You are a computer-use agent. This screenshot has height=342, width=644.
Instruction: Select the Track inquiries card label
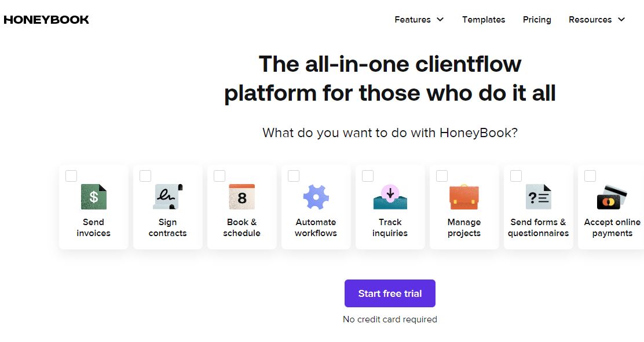click(x=390, y=227)
